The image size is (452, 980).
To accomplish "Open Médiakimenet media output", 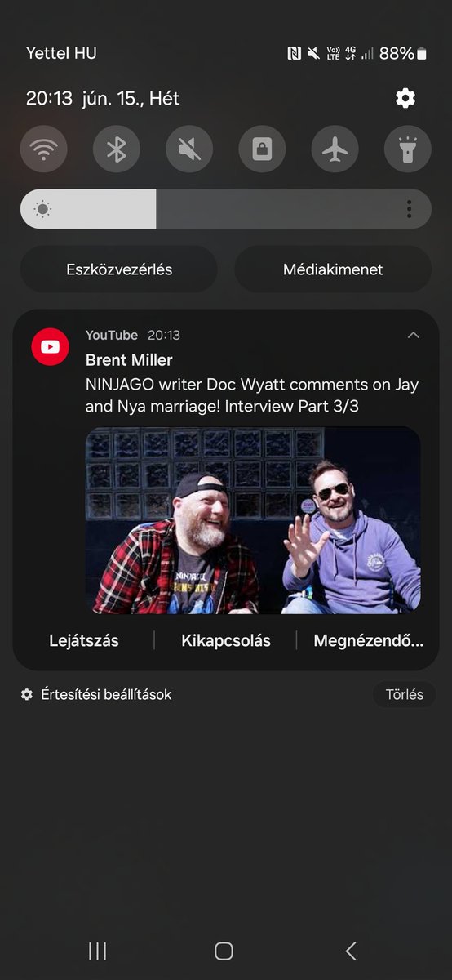I will [333, 269].
